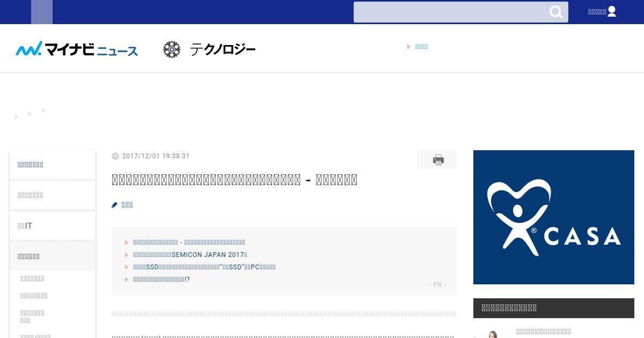The height and width of the screenshot is (338, 644).
Task: Click the magnifier search icon
Action: (x=556, y=12)
